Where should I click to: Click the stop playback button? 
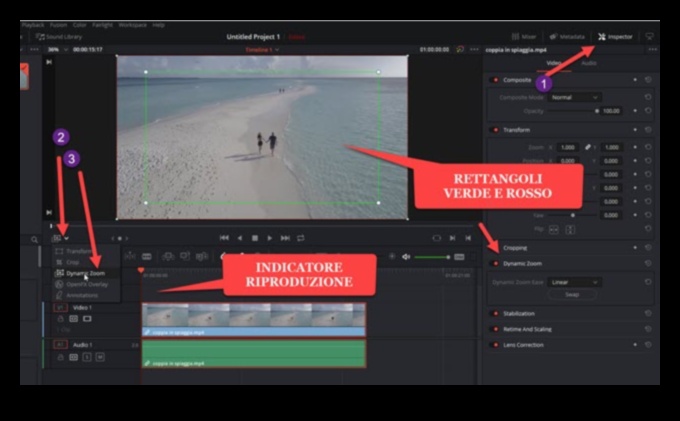pyautogui.click(x=255, y=238)
